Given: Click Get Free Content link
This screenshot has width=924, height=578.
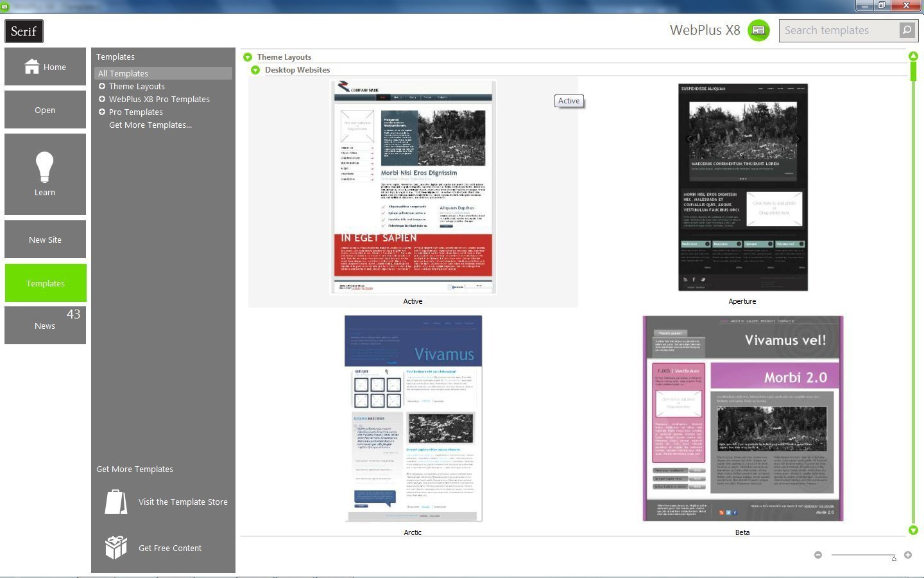Looking at the screenshot, I should 170,548.
